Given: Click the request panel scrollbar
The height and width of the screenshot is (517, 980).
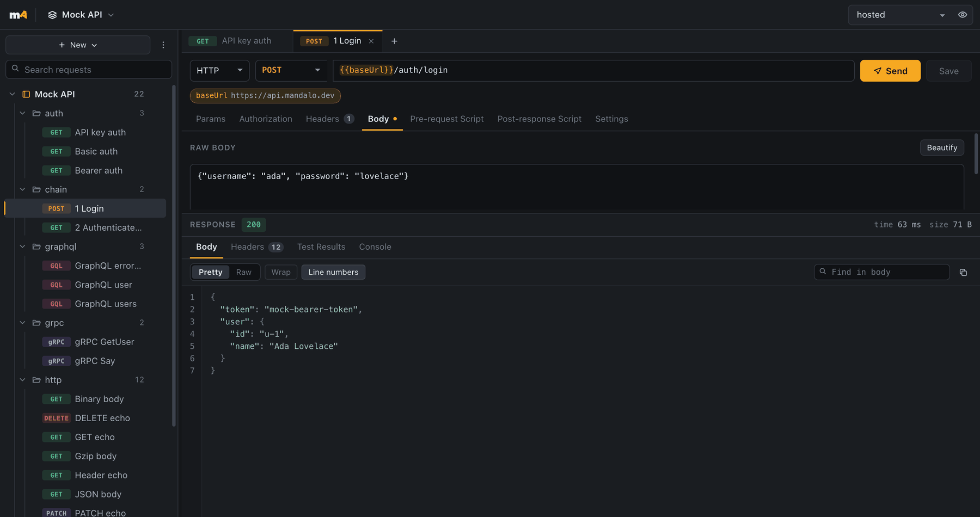Looking at the screenshot, I should 976,154.
